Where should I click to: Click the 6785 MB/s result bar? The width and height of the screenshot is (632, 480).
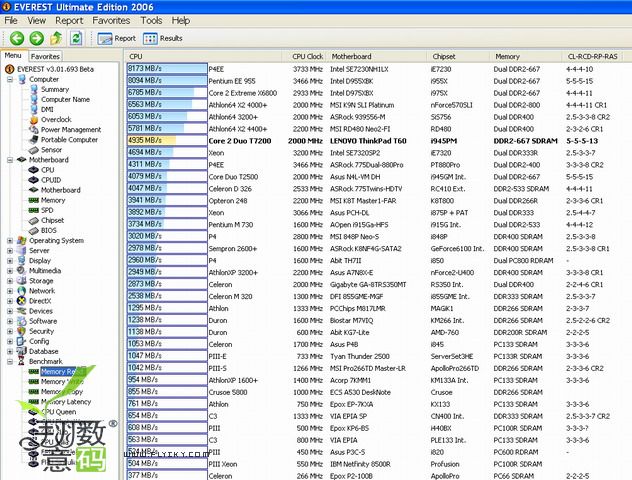167,93
